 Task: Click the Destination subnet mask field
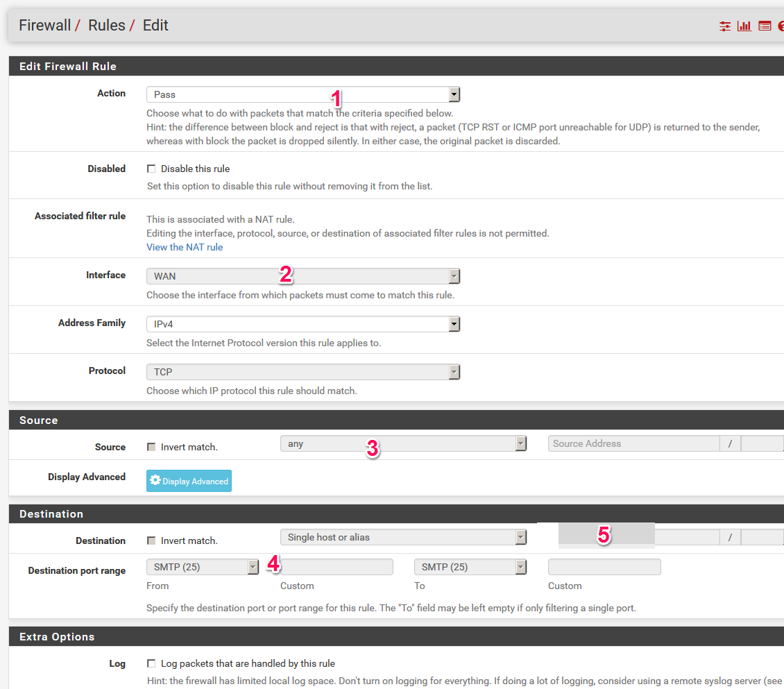click(x=762, y=537)
